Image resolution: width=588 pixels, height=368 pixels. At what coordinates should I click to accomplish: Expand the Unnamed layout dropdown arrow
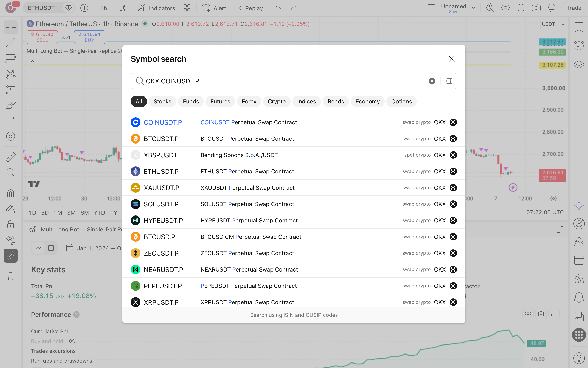tap(473, 8)
